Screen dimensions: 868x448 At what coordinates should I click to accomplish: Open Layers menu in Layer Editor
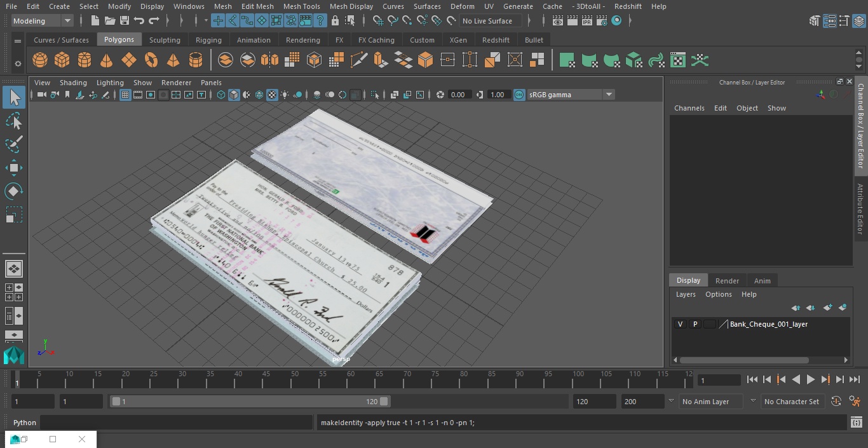pyautogui.click(x=685, y=294)
